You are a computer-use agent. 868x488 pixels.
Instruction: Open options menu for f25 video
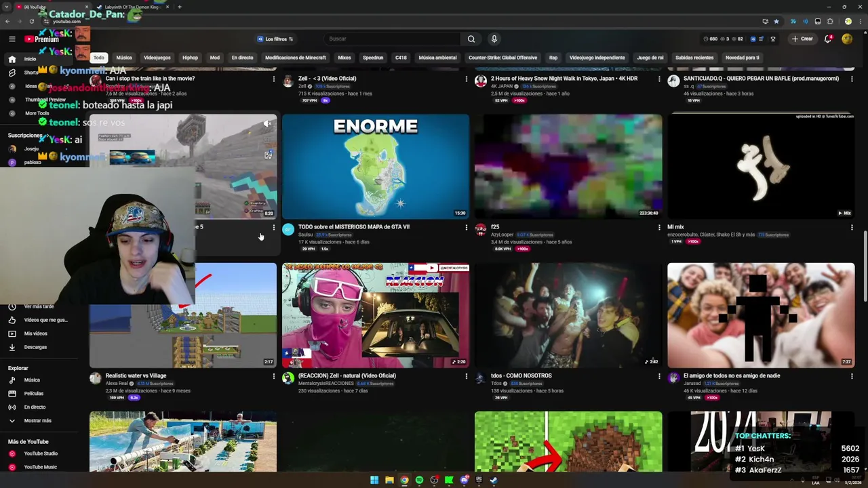[659, 228]
